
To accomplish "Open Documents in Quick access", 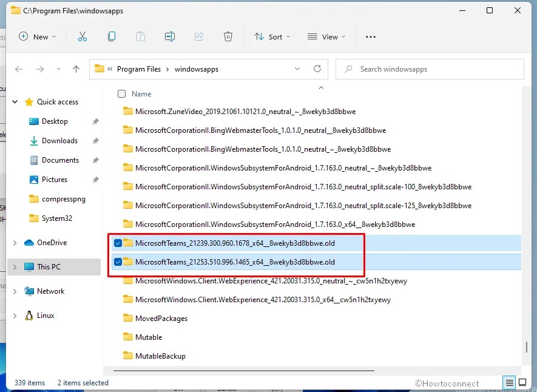I will (60, 160).
